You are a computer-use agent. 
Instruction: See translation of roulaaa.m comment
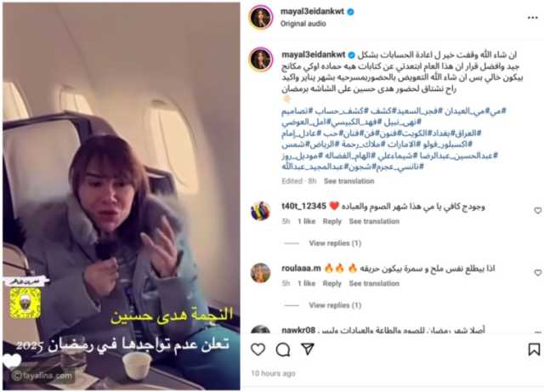[374, 283]
